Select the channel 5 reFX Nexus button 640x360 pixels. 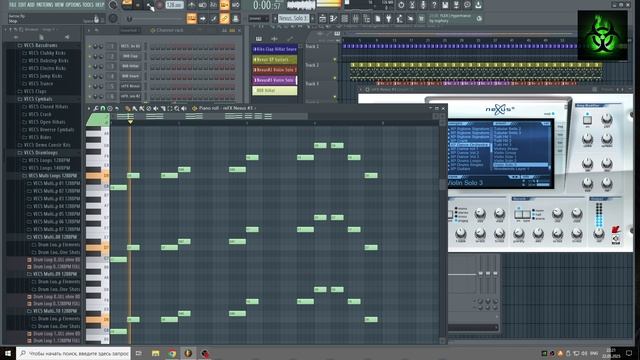click(x=130, y=86)
